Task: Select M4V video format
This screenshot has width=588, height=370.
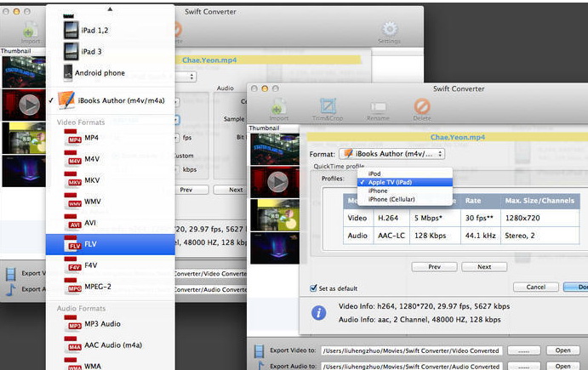Action: pyautogui.click(x=111, y=159)
